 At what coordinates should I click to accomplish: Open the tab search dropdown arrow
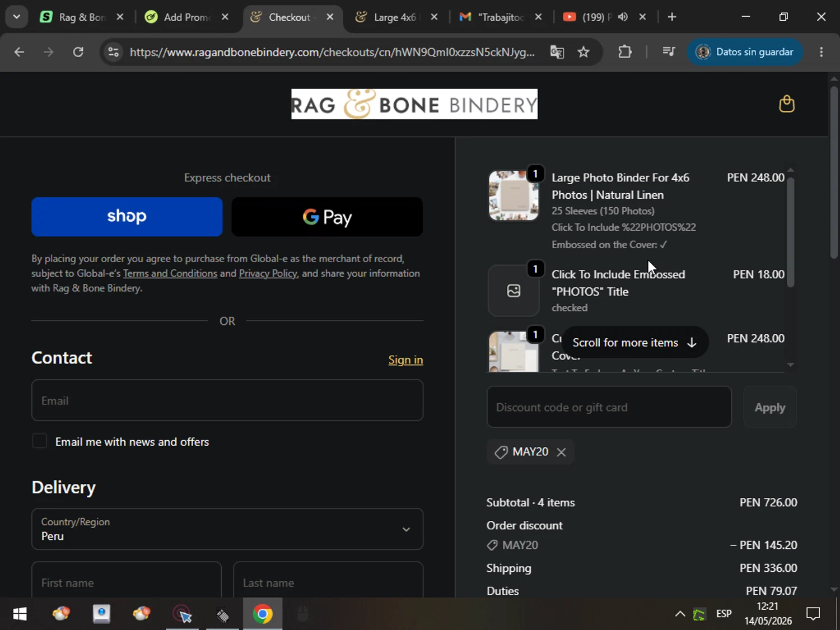(x=17, y=17)
